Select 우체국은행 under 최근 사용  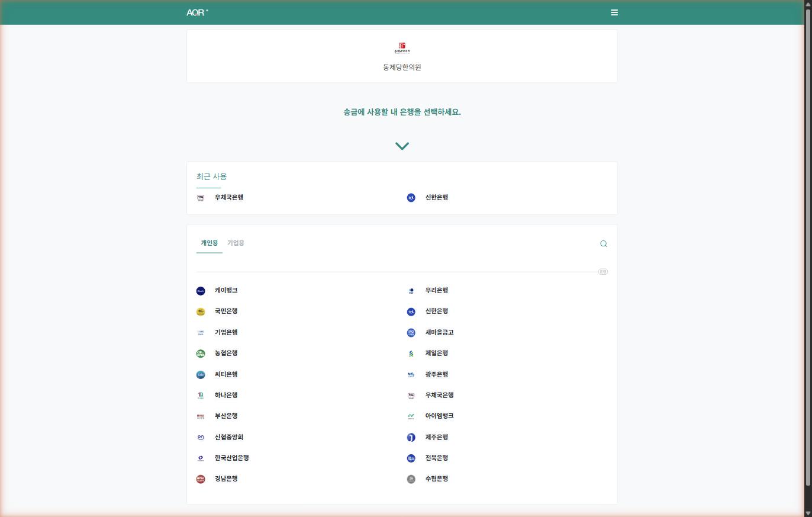pyautogui.click(x=220, y=197)
